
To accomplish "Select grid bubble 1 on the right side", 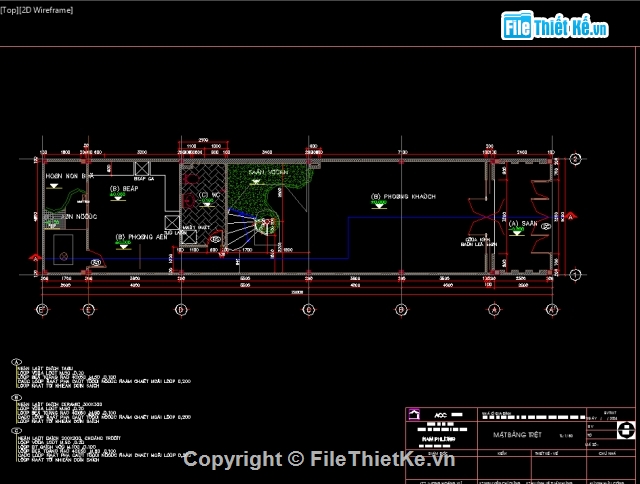I will coord(575,275).
